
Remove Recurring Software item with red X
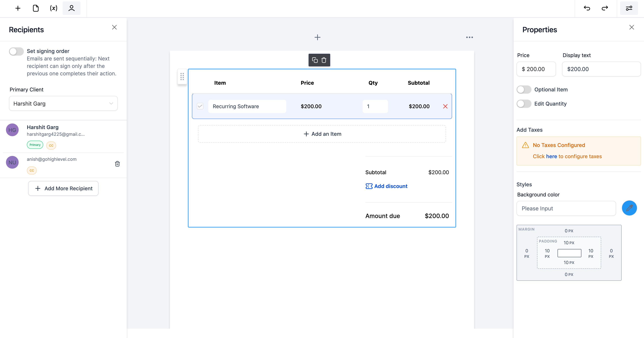(445, 106)
